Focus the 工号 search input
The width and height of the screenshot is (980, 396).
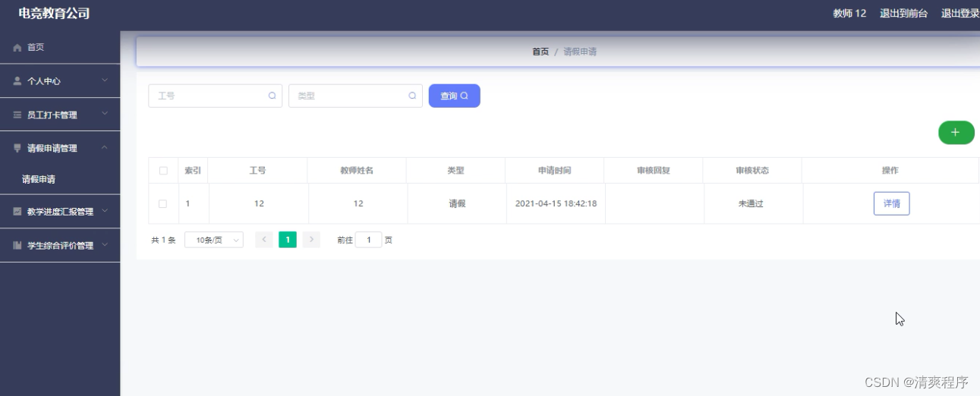(x=215, y=96)
